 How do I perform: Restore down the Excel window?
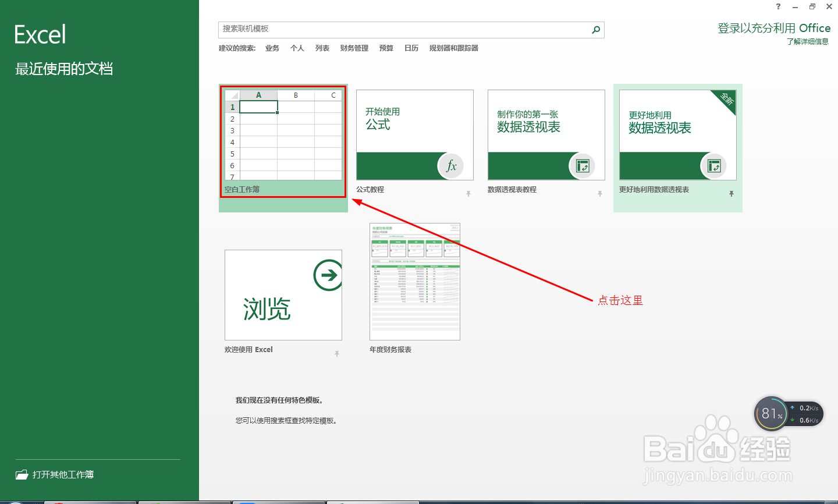point(812,6)
